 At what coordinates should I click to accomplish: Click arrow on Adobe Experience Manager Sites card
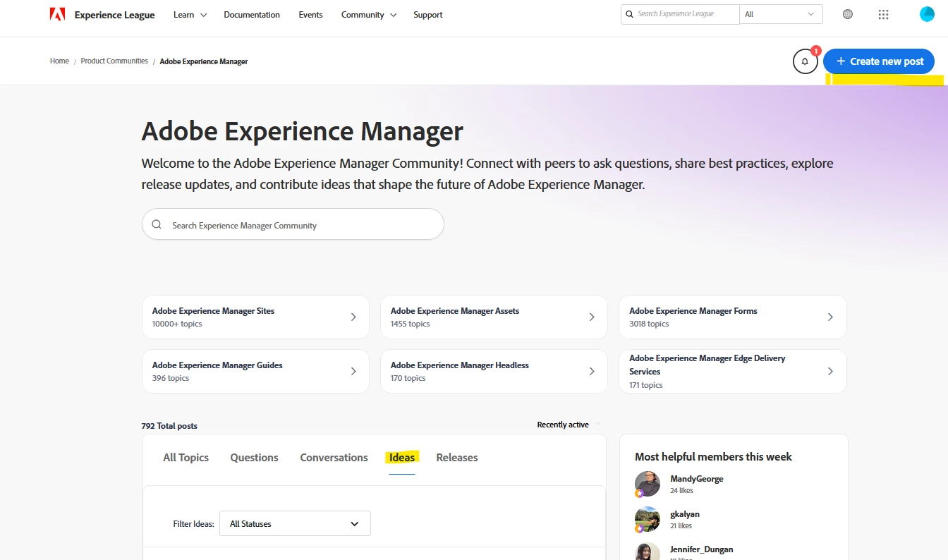(353, 317)
